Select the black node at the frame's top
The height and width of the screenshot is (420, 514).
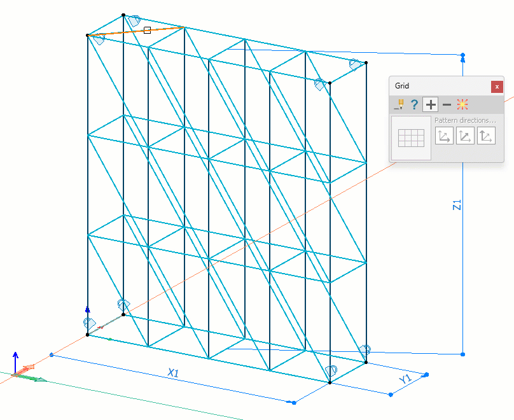(x=123, y=15)
